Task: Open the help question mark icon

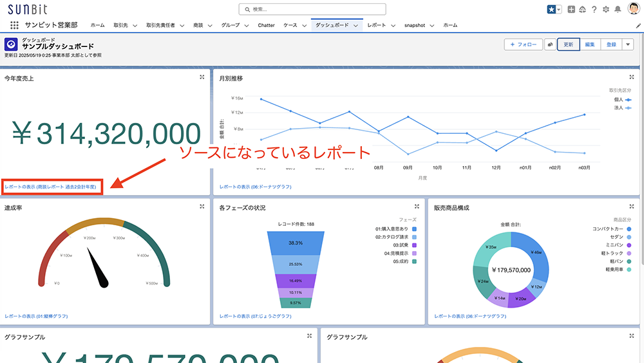Action: pyautogui.click(x=594, y=9)
